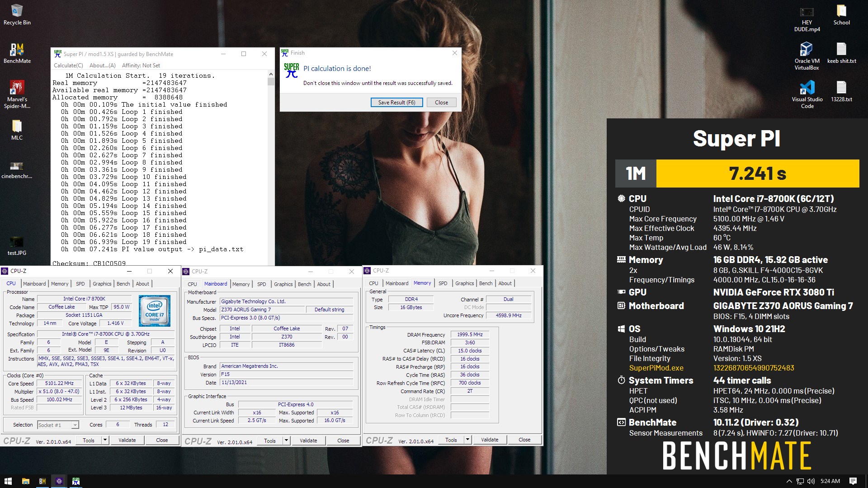Viewport: 868px width, 488px height.
Task: Switch to BenchMate in the taskbar
Action: (x=42, y=481)
